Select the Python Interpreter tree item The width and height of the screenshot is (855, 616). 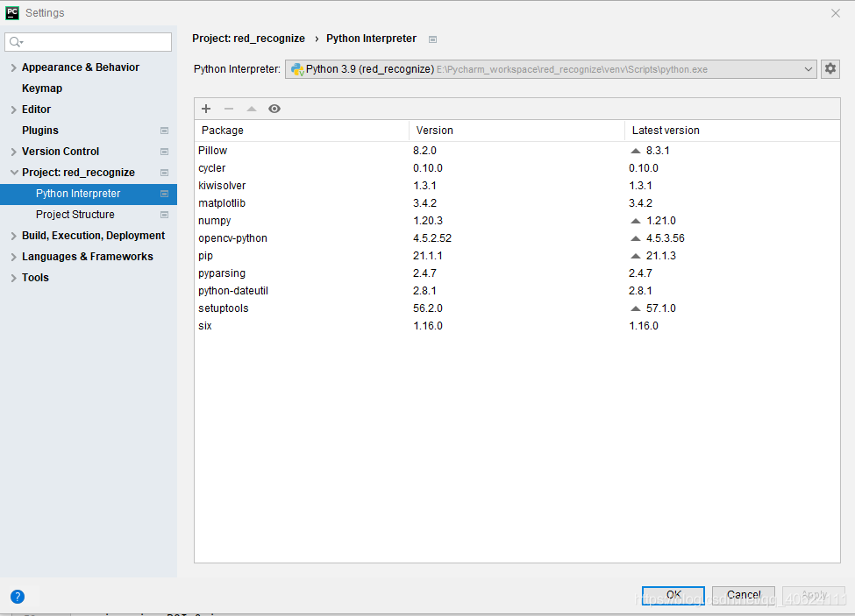click(x=89, y=194)
